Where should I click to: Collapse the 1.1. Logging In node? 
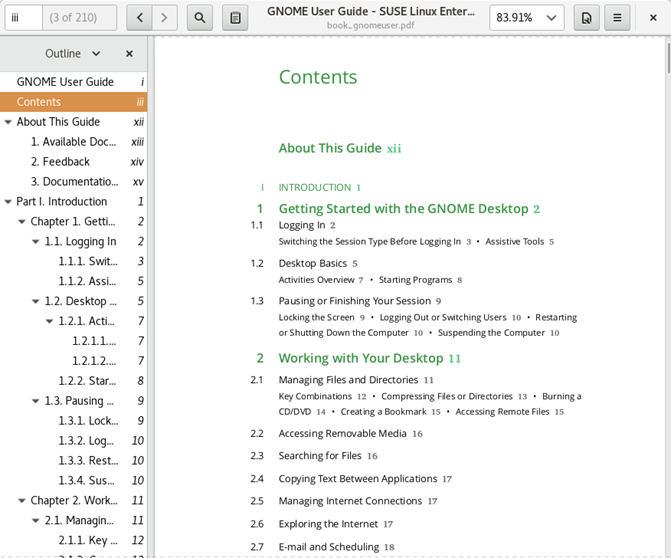(36, 242)
